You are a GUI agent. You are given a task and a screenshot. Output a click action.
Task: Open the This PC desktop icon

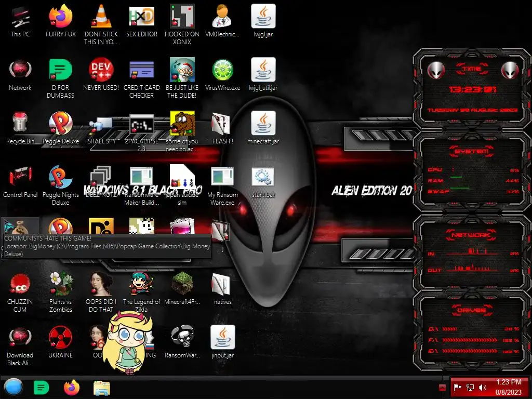20,17
